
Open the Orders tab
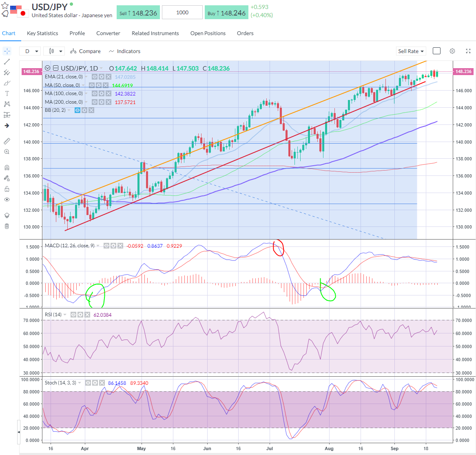tap(245, 33)
